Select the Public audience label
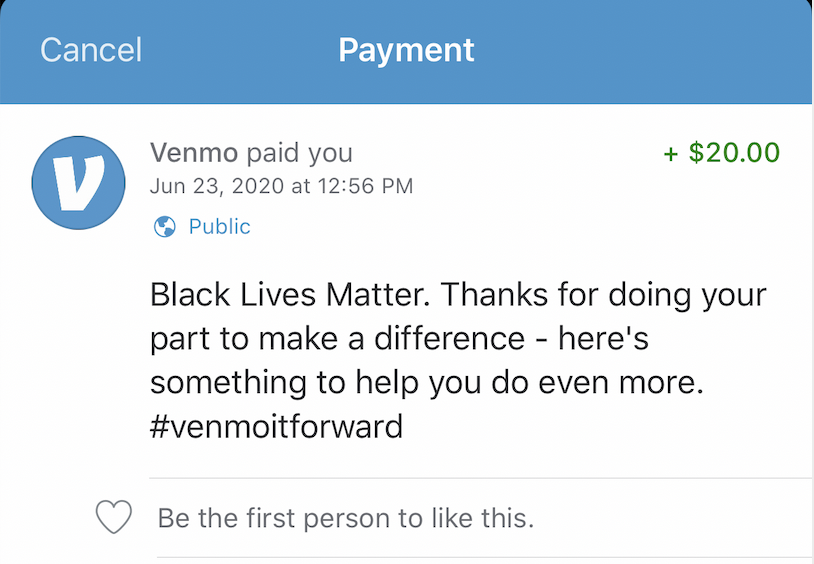The width and height of the screenshot is (814, 564). click(220, 227)
